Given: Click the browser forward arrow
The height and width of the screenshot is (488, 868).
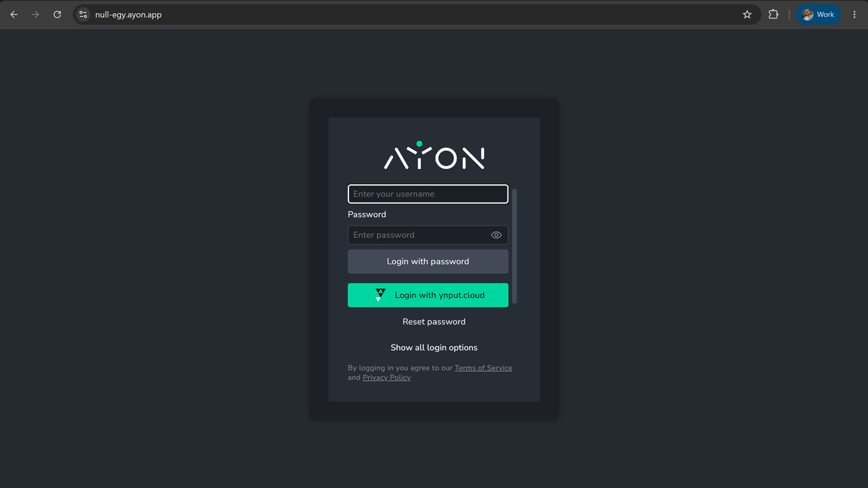Looking at the screenshot, I should [x=36, y=14].
